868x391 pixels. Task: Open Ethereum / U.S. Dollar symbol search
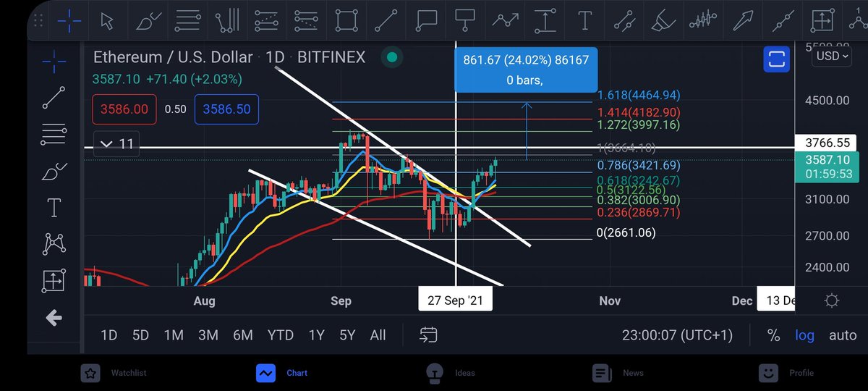point(174,57)
